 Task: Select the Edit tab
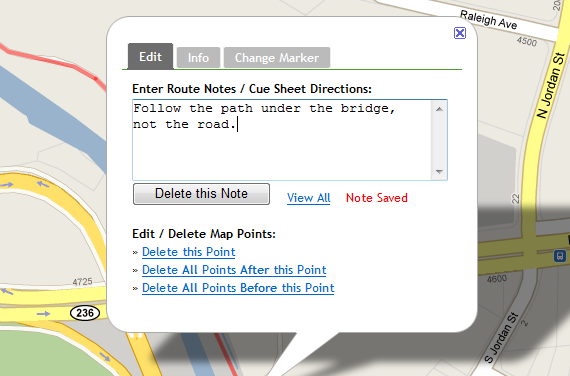click(x=150, y=56)
